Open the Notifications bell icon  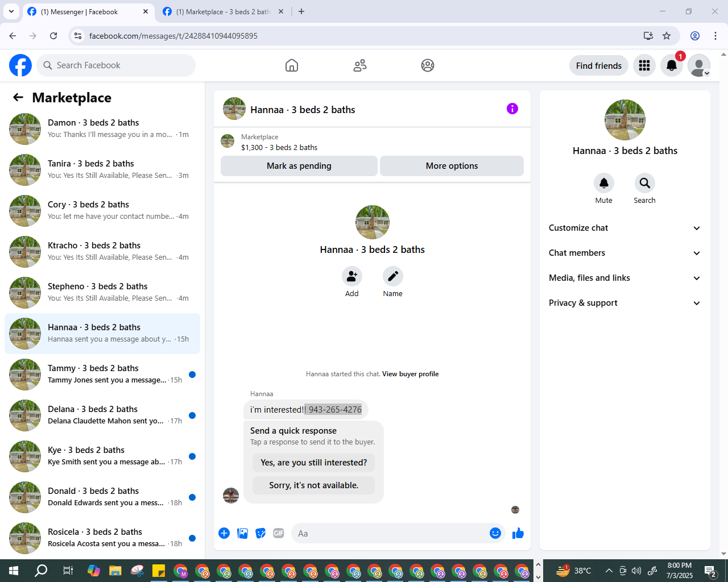[672, 65]
